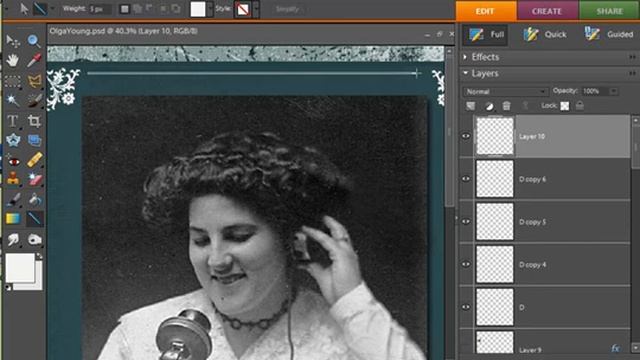Select the Clone Stamp tool

coord(13,179)
